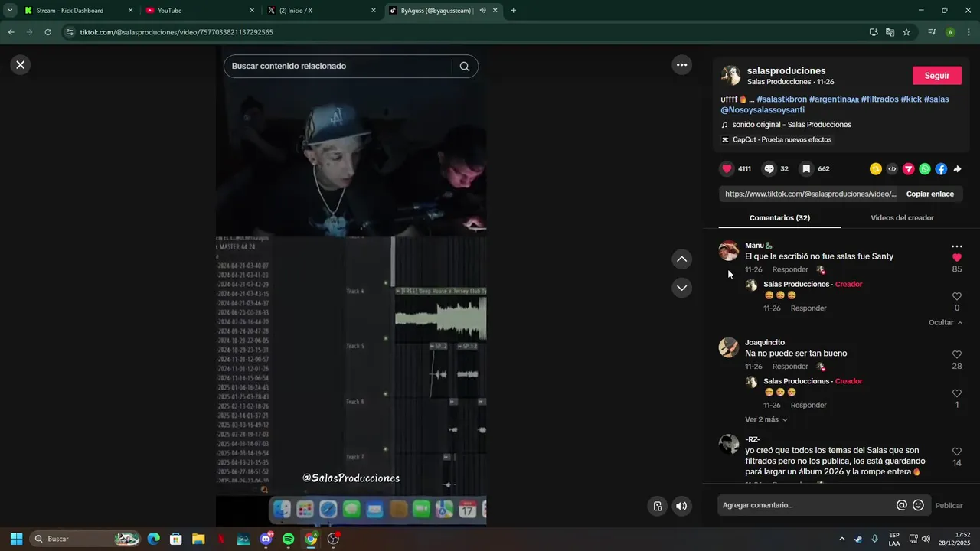Viewport: 980px width, 551px height.
Task: Save video with bookmark icon 662
Action: [x=806, y=169]
